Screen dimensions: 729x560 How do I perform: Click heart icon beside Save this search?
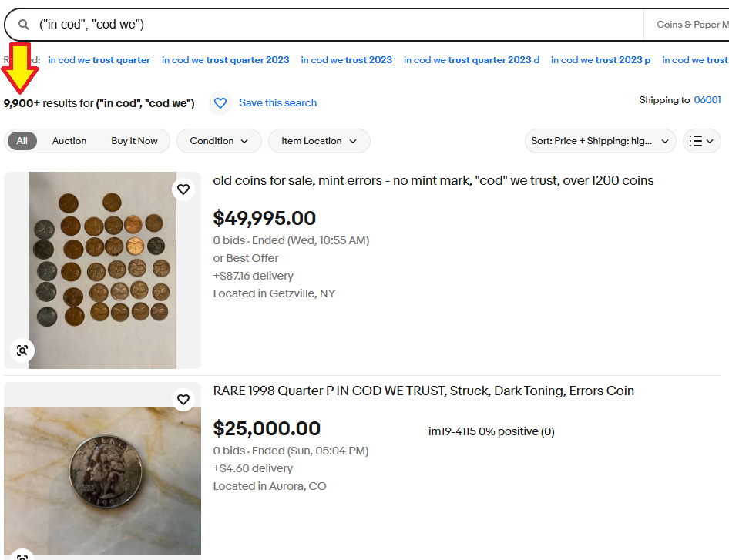coord(220,103)
